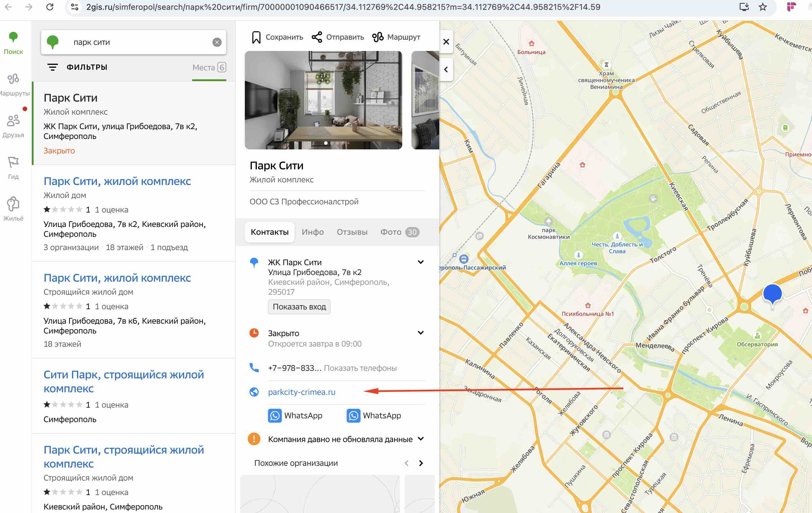Click the парк Космонавтики map label

(548, 233)
